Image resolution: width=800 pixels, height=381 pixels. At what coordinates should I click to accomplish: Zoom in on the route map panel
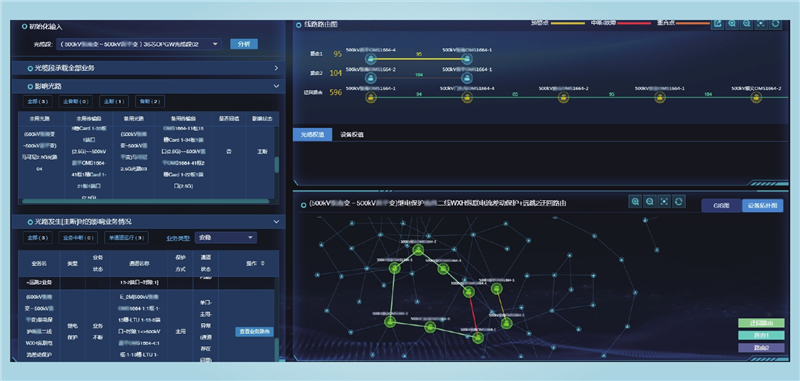click(732, 23)
